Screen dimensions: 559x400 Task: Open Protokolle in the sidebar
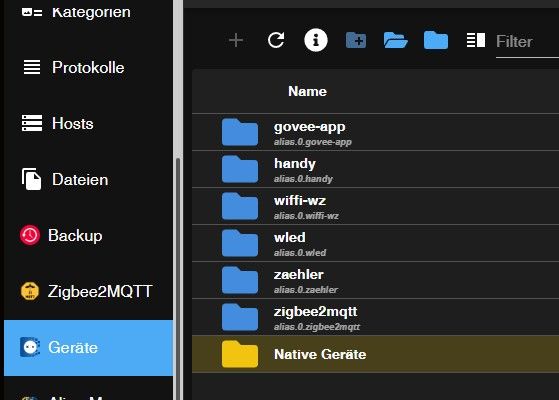point(88,67)
